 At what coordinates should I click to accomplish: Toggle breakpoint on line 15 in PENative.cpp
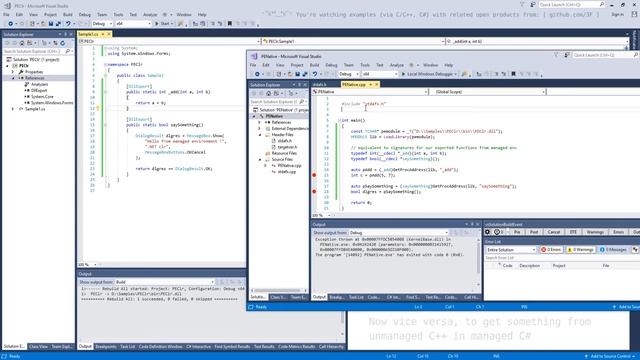(x=314, y=175)
